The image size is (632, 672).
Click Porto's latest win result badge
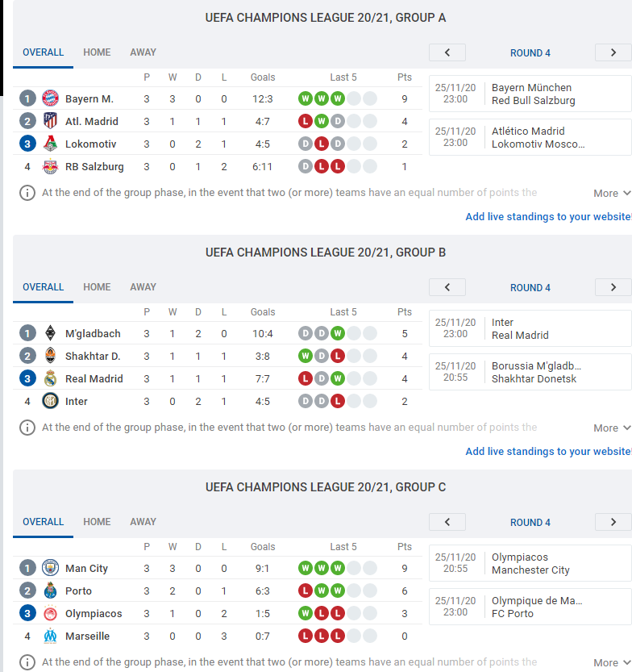337,591
